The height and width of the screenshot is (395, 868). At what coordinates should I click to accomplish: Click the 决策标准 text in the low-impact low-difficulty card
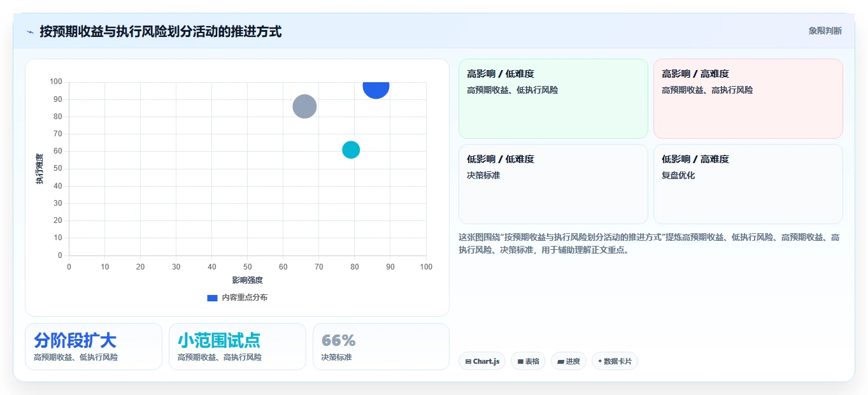tap(483, 175)
